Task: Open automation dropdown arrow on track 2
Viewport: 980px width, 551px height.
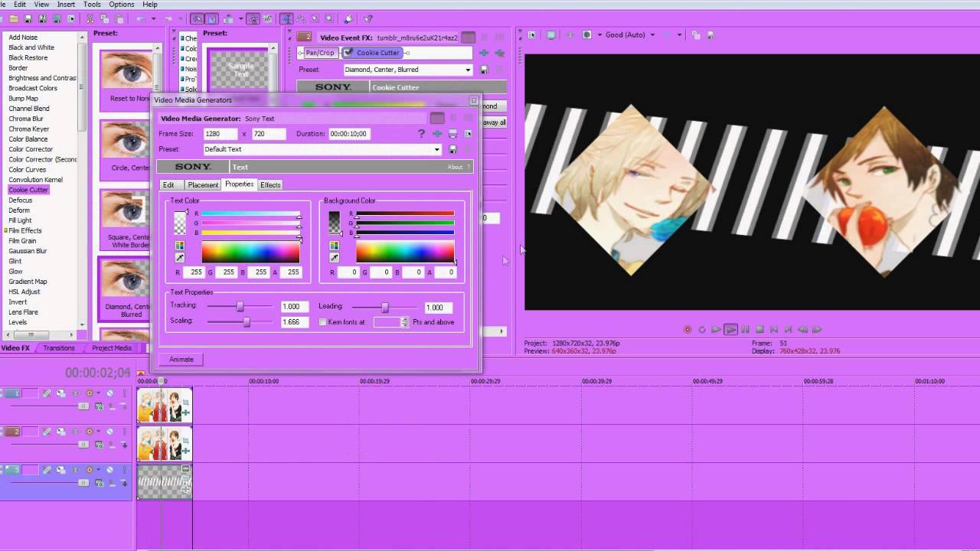Action: 99,432
